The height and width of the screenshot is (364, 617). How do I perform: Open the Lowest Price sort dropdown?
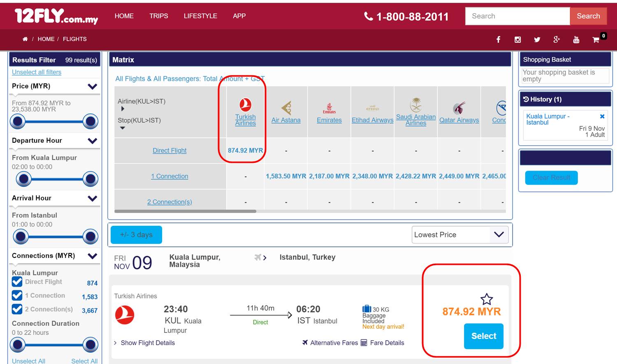click(460, 234)
